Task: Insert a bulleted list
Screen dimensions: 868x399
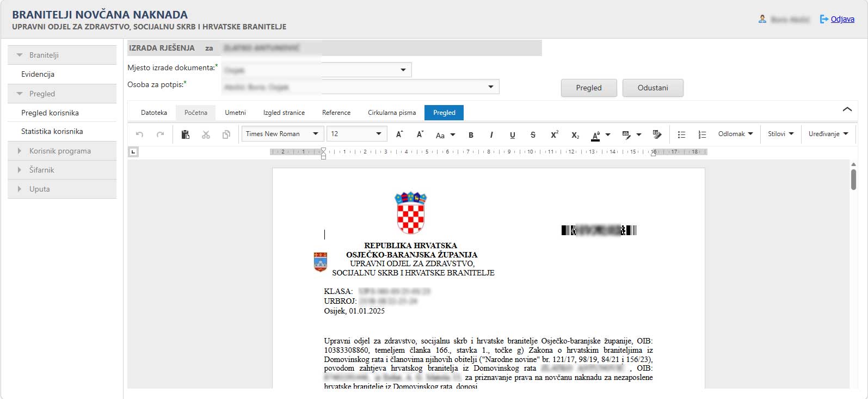Action: 681,134
